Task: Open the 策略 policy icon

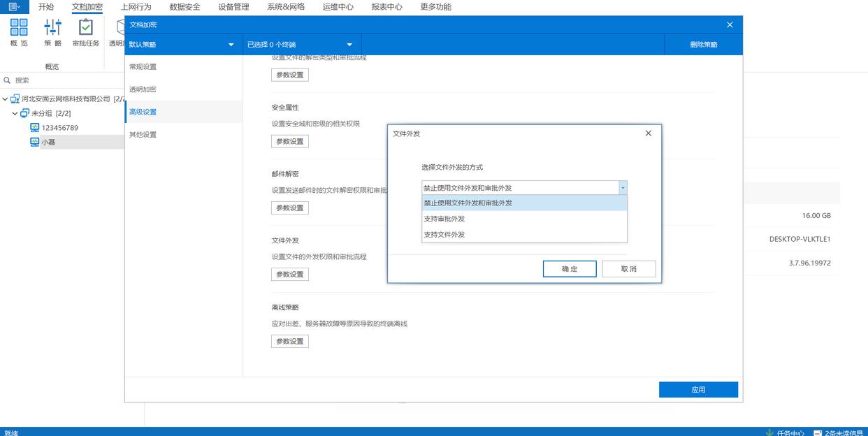Action: point(52,28)
